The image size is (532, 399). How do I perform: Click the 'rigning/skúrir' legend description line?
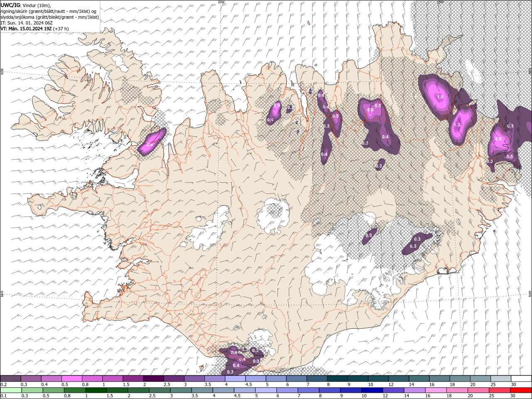click(x=49, y=11)
